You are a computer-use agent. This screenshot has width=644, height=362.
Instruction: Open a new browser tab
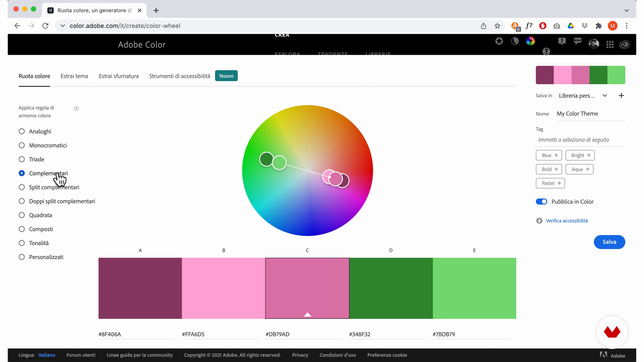pyautogui.click(x=156, y=11)
